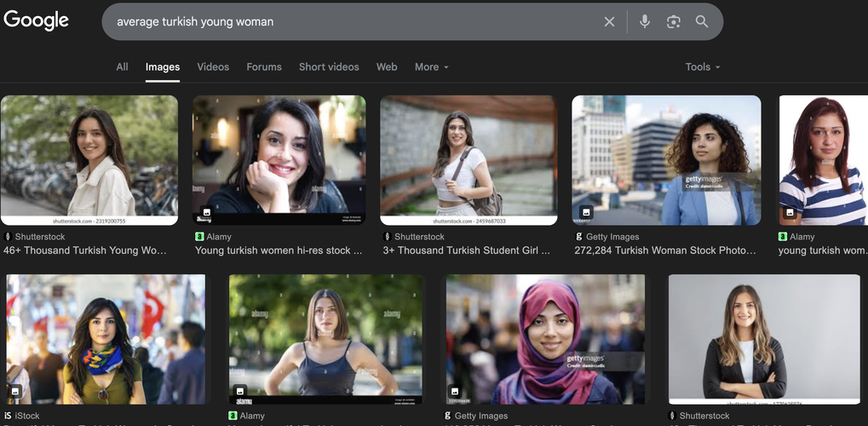Viewport: 868px width, 426px height.
Task: Open '3+ Thousand Turkish Student Girl' link
Action: click(467, 250)
